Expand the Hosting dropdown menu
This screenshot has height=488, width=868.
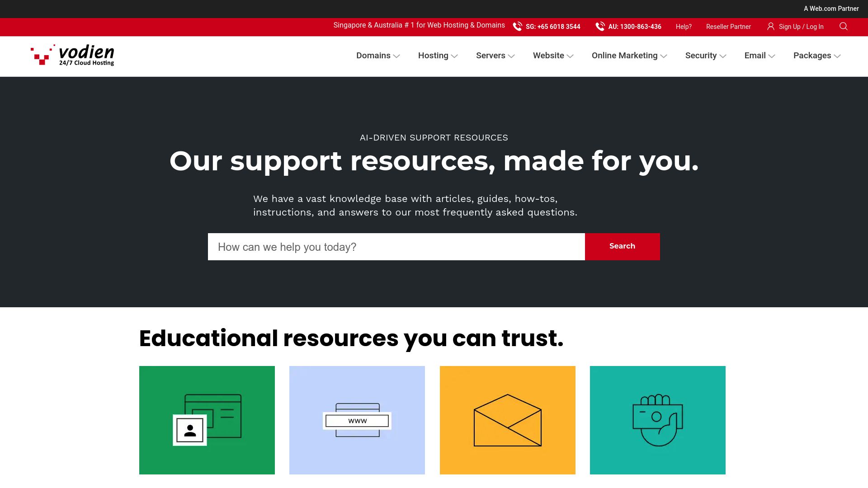[438, 56]
